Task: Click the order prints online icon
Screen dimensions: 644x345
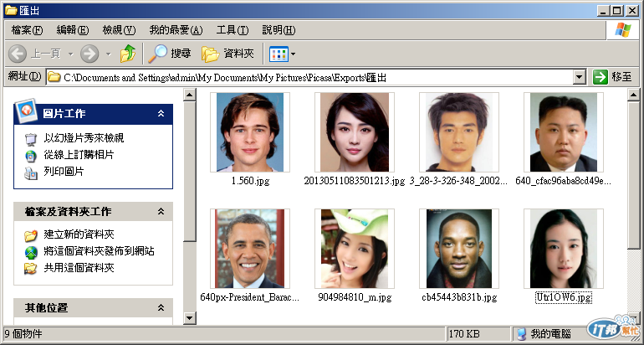Action: (x=31, y=156)
